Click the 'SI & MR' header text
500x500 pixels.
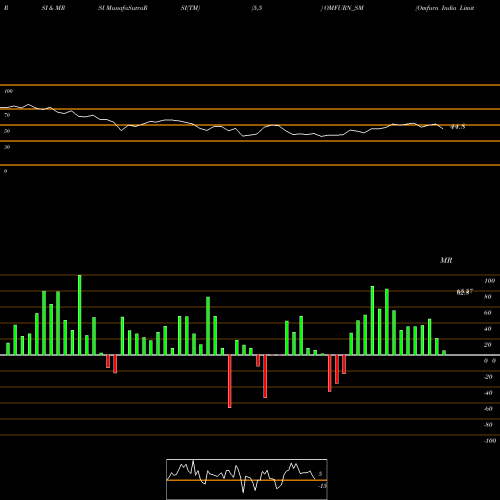coord(53,8)
